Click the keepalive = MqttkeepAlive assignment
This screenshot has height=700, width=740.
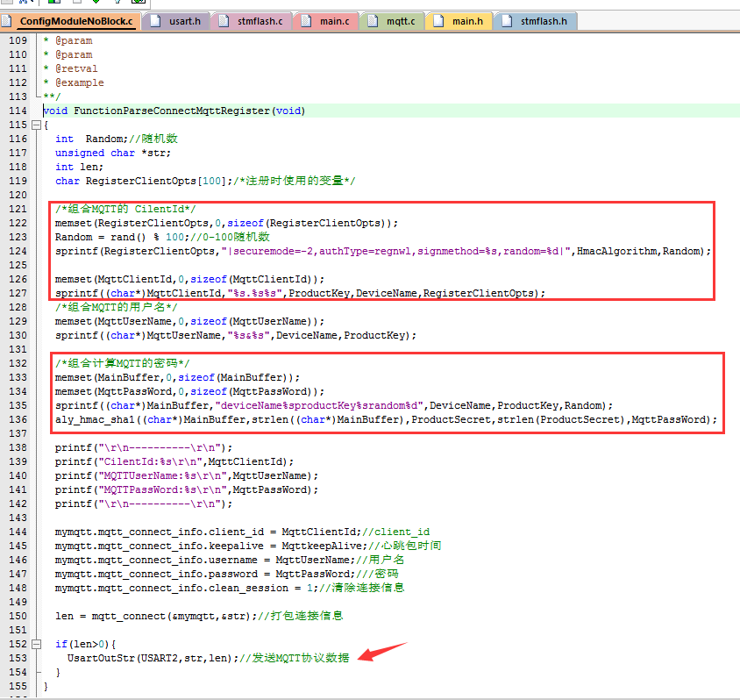(211, 546)
